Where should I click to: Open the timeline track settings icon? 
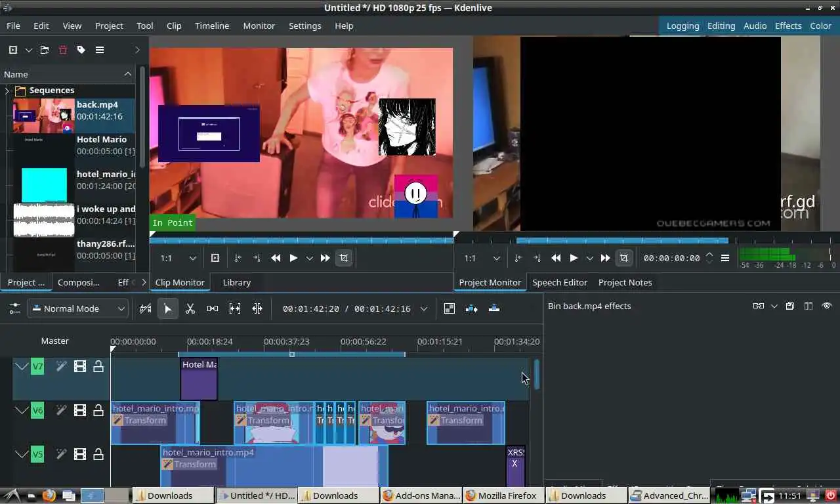pos(14,308)
